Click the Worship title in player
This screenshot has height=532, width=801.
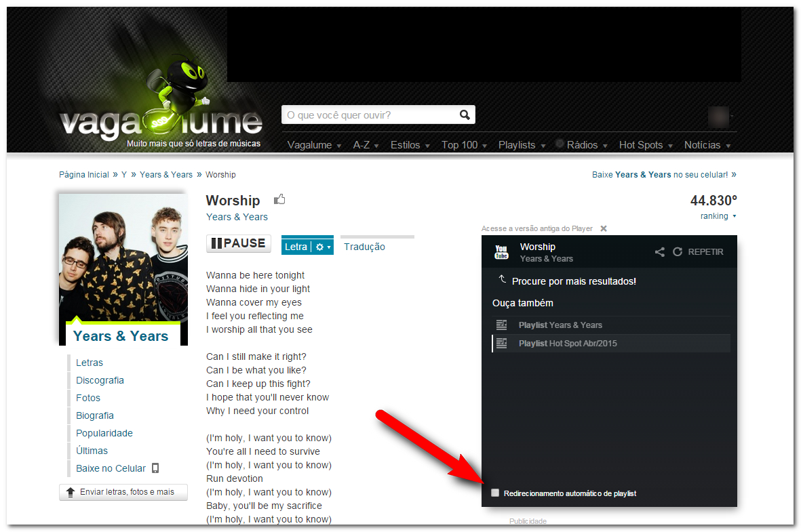537,247
